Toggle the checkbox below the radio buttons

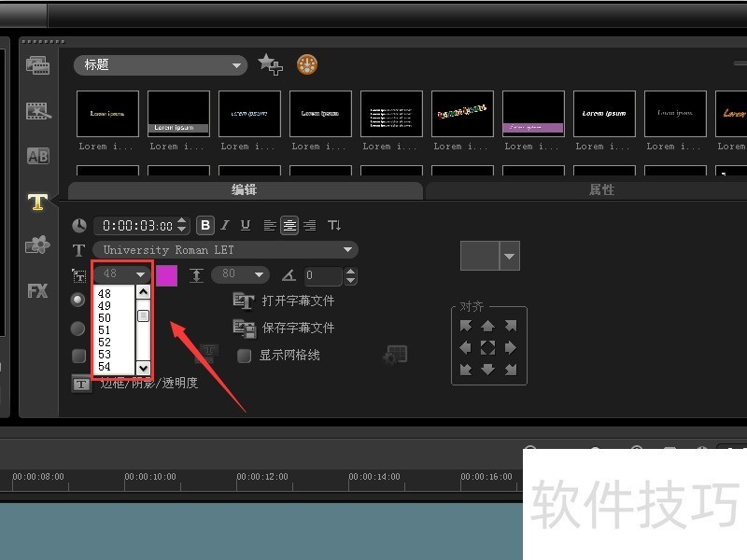78,356
